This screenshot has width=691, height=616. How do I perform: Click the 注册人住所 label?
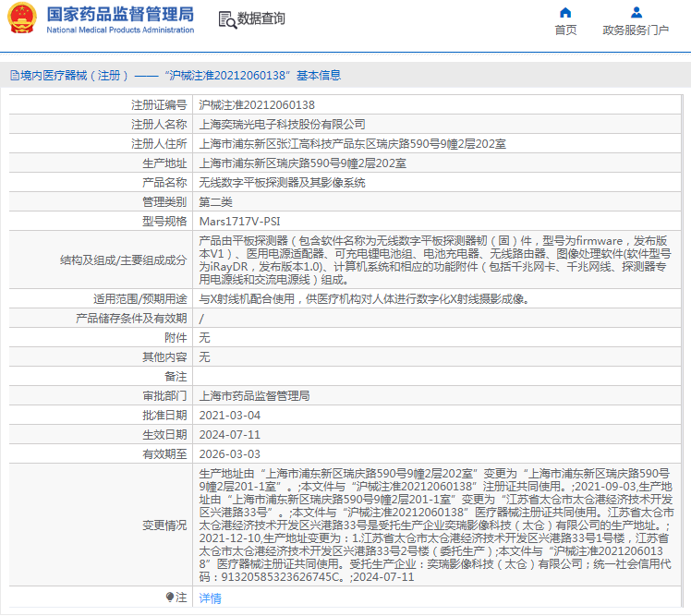[x=159, y=144]
